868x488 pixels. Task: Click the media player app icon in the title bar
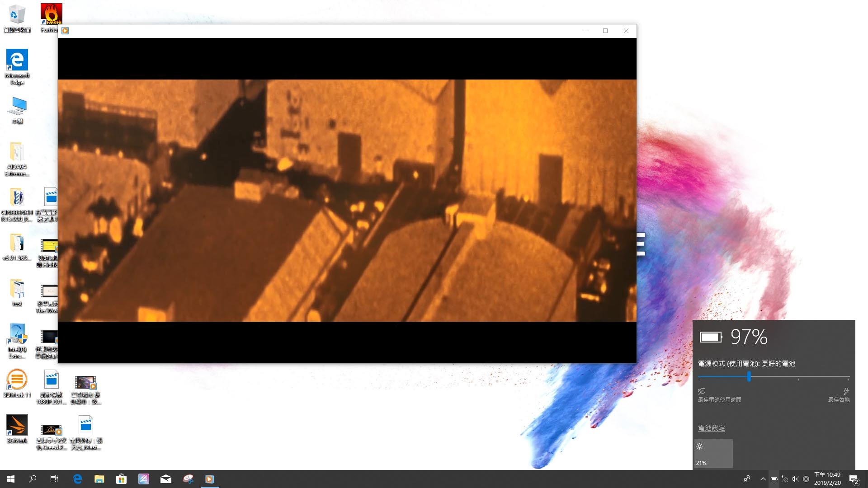65,31
